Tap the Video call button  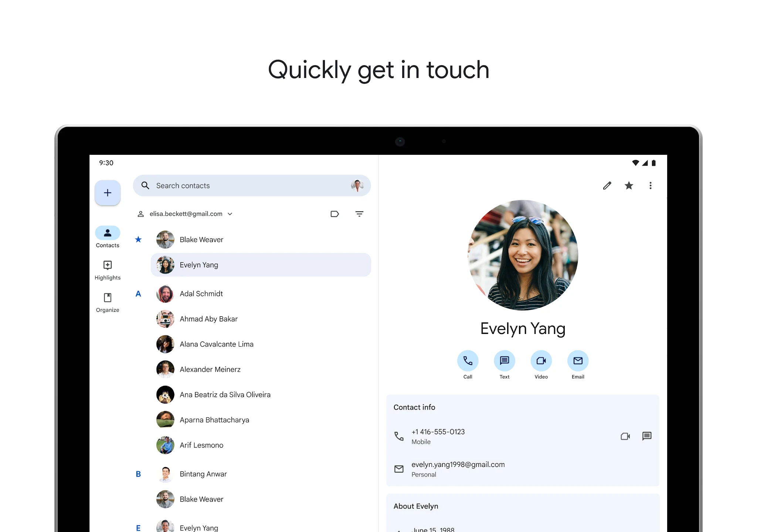pyautogui.click(x=541, y=361)
